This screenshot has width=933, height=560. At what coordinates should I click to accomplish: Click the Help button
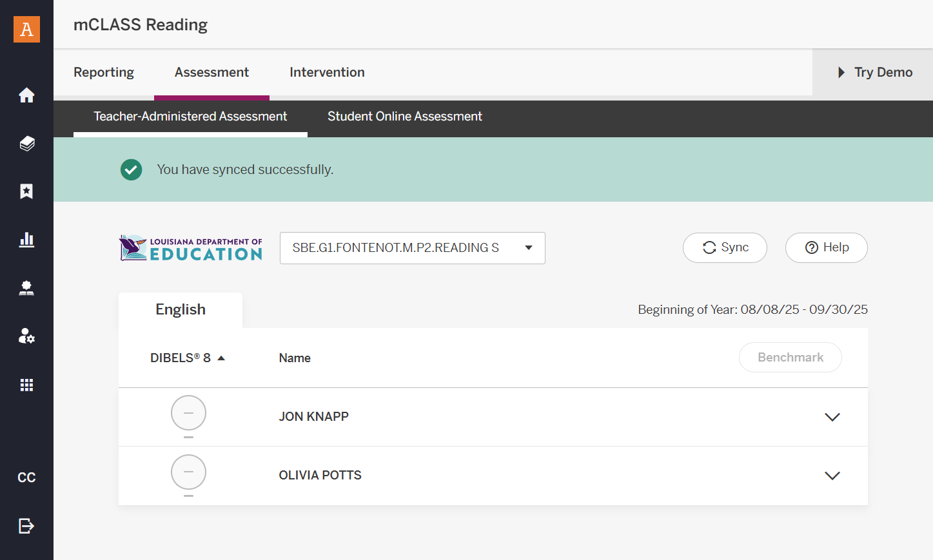[x=827, y=247]
